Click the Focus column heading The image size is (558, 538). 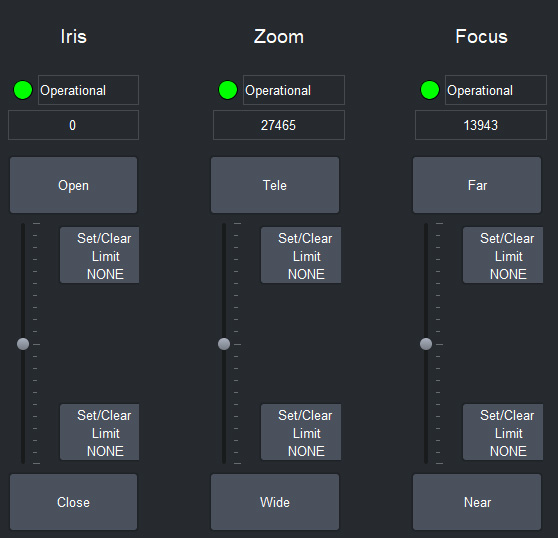click(x=481, y=36)
